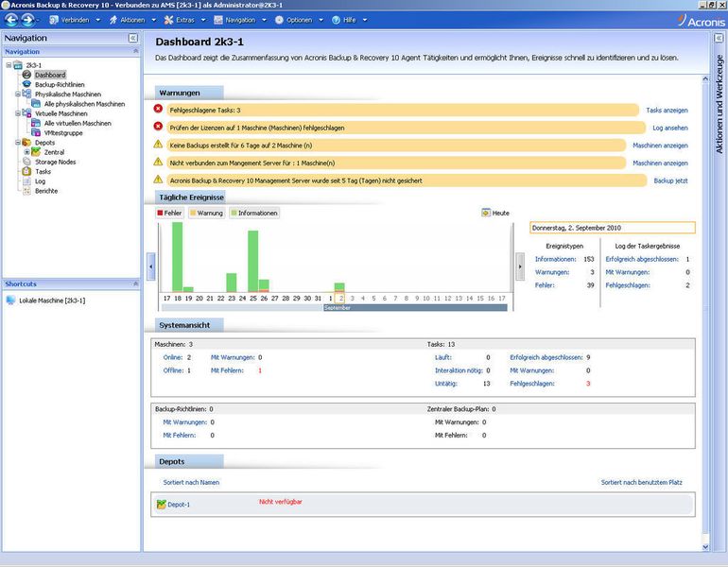Viewport: 728px width, 567px height.
Task: Click the Virtuelle Maschinen icon
Action: point(26,113)
